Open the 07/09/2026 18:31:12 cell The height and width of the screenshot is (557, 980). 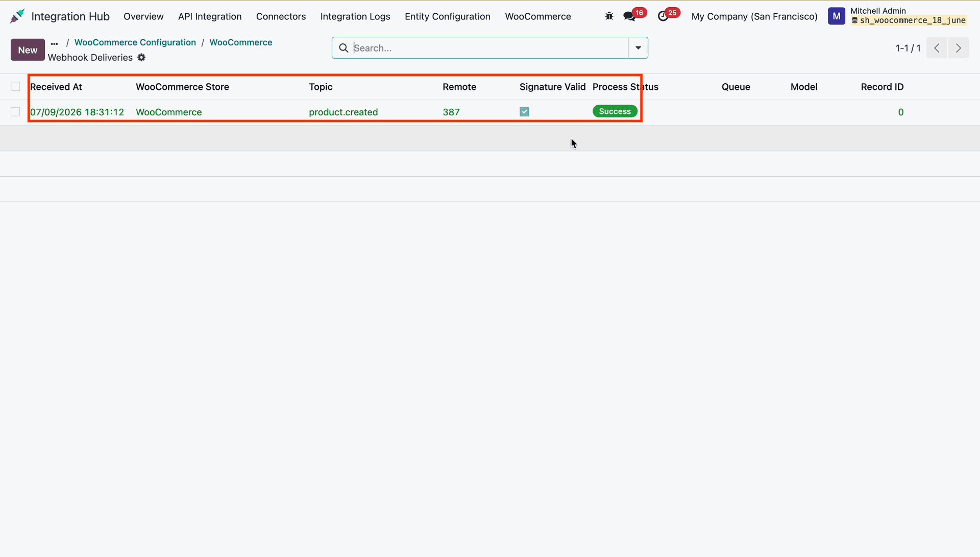(x=77, y=112)
